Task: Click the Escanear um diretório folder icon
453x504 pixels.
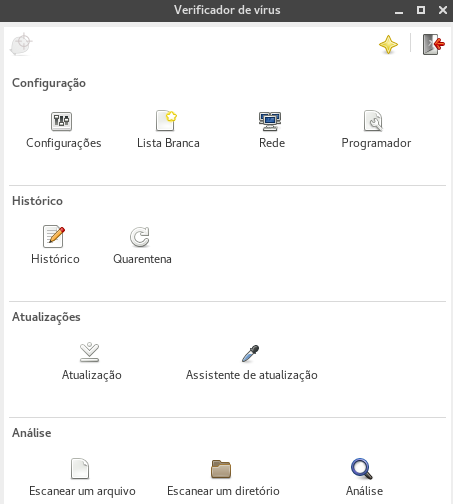Action: click(221, 469)
